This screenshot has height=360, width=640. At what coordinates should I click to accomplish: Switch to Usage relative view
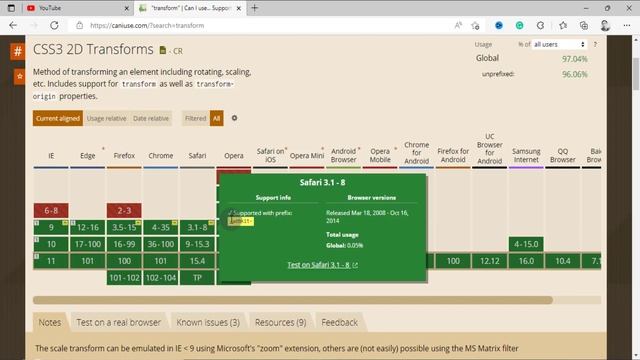[106, 118]
